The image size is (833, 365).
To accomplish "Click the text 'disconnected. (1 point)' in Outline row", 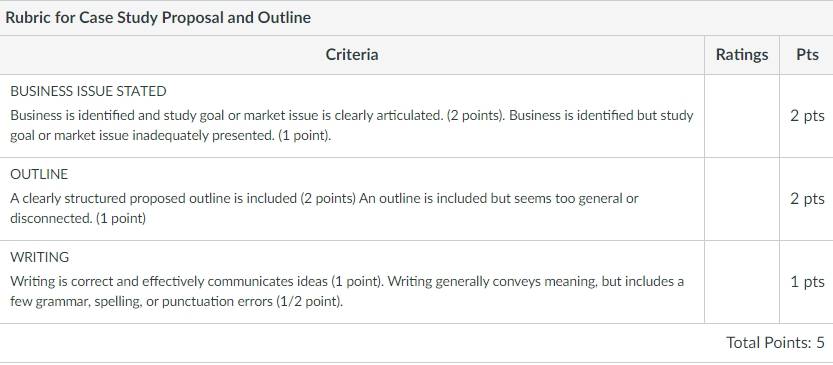I will (78, 218).
